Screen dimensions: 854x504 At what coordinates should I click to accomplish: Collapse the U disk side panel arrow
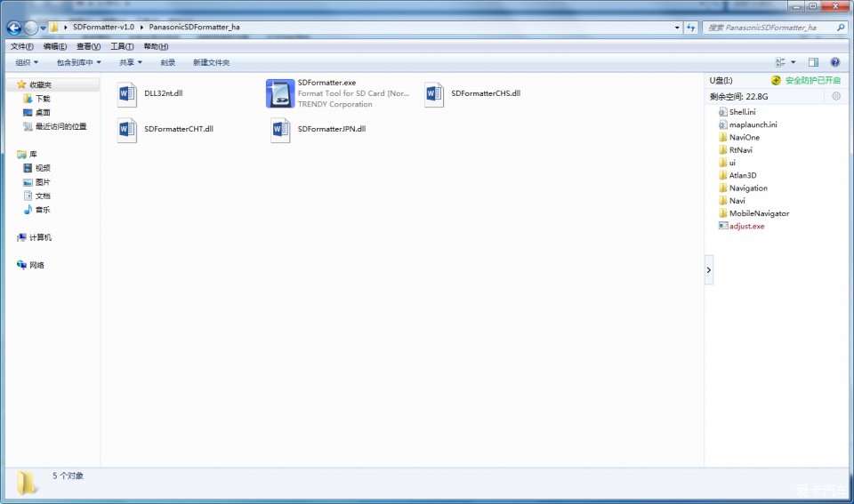coord(709,269)
